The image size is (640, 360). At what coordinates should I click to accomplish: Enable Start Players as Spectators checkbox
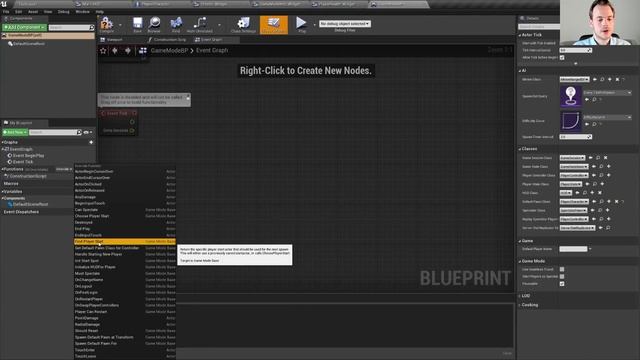click(x=562, y=276)
